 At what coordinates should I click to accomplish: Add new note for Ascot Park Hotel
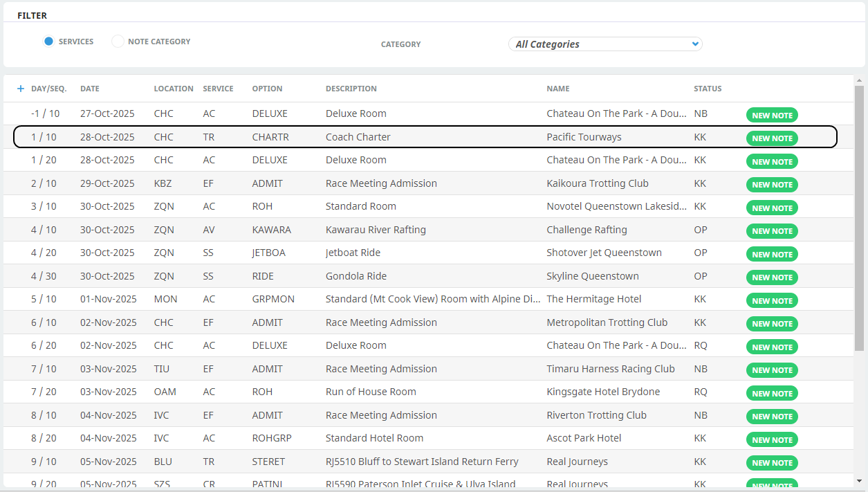pyautogui.click(x=772, y=440)
